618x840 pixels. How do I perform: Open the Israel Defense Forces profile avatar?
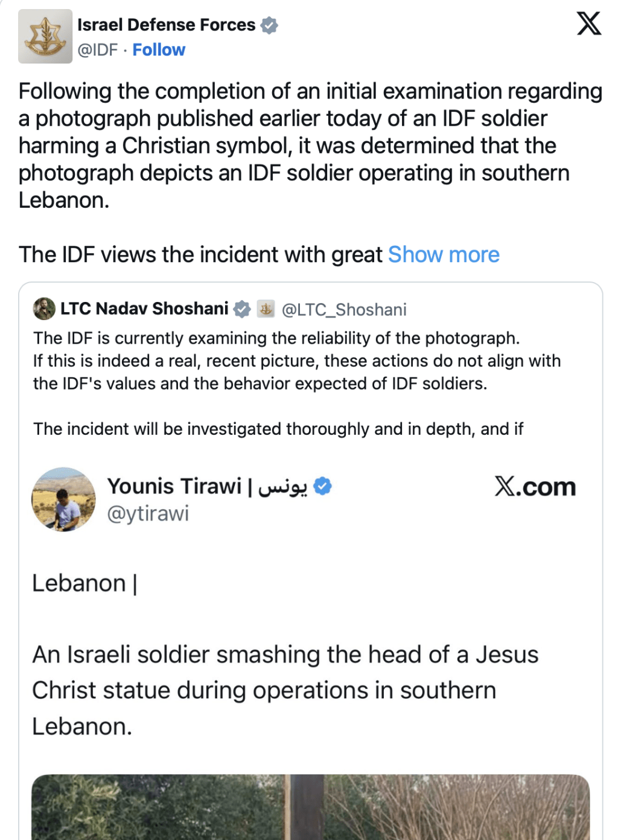(x=45, y=36)
